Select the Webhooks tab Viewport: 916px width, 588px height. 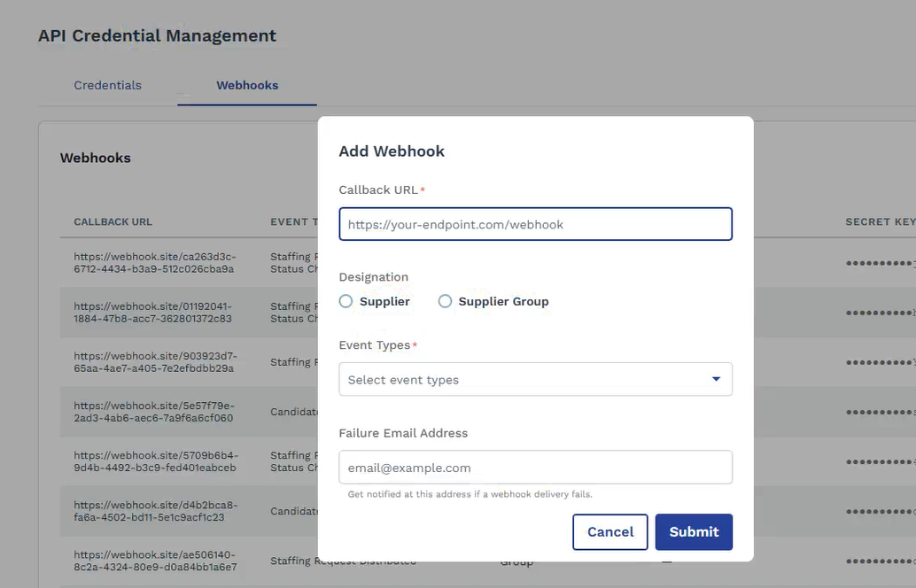247,85
